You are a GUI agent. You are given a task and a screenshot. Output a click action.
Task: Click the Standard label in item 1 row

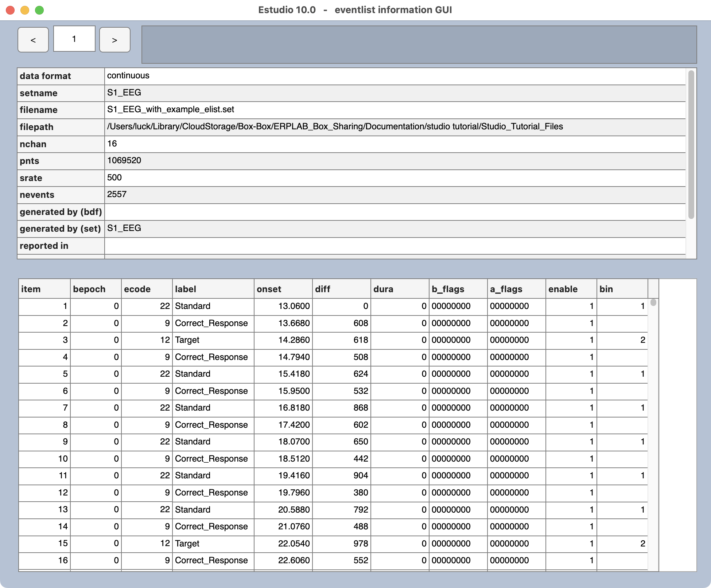(x=193, y=306)
